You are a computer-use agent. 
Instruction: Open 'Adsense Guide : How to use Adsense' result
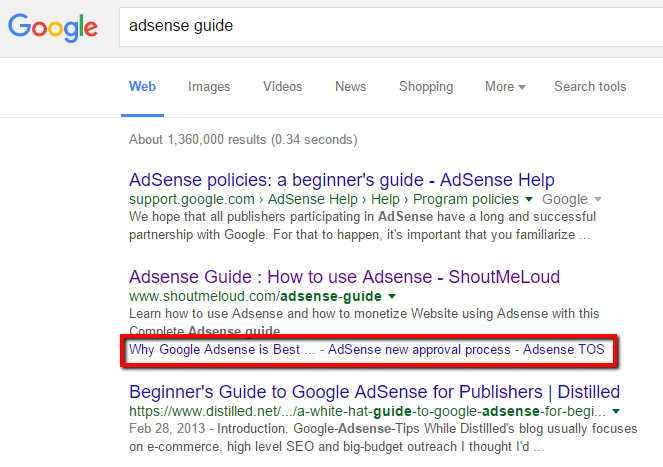(345, 277)
